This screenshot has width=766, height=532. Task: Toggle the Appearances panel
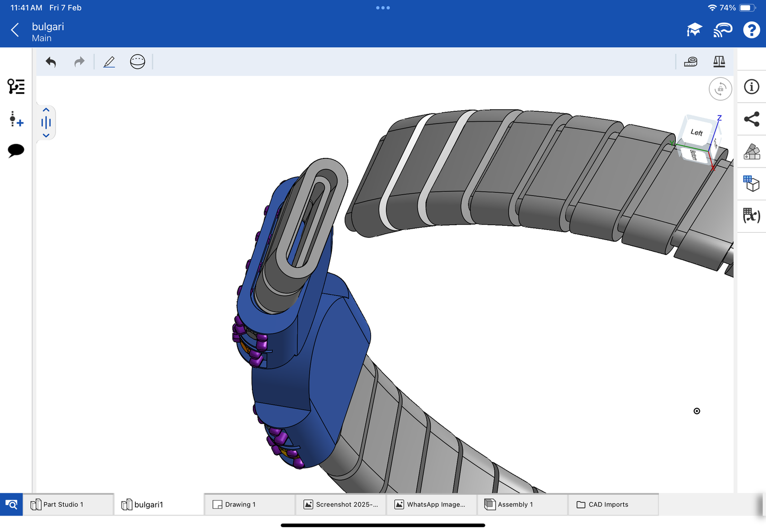tap(751, 152)
